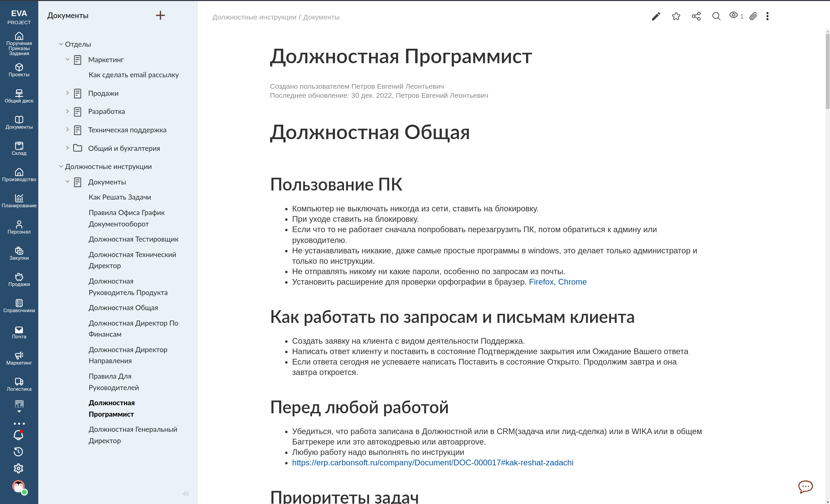Screen dimensions: 830x504
Task: Collapse the Должностные инструкции section
Action: 61,166
